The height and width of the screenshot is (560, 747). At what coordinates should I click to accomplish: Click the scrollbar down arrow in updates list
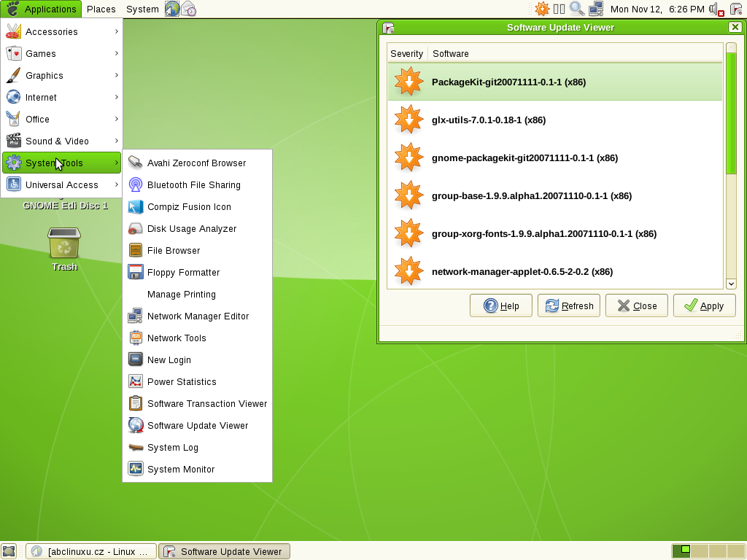tap(731, 284)
